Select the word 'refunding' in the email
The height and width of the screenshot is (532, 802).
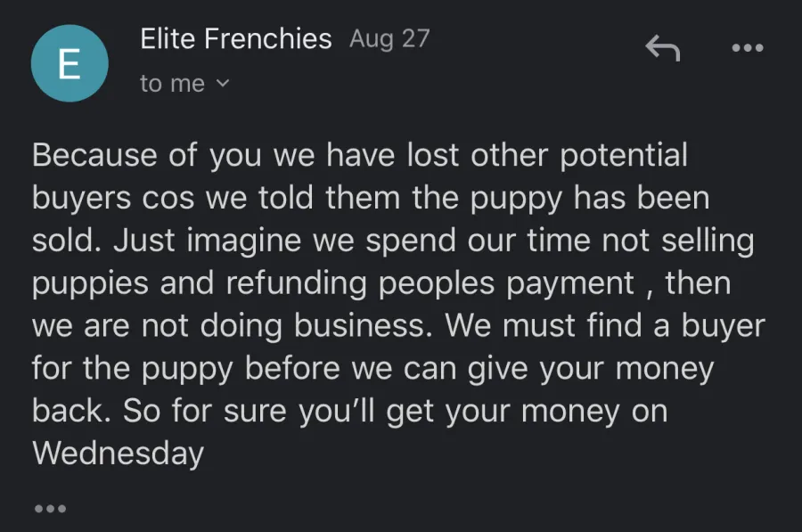(296, 282)
